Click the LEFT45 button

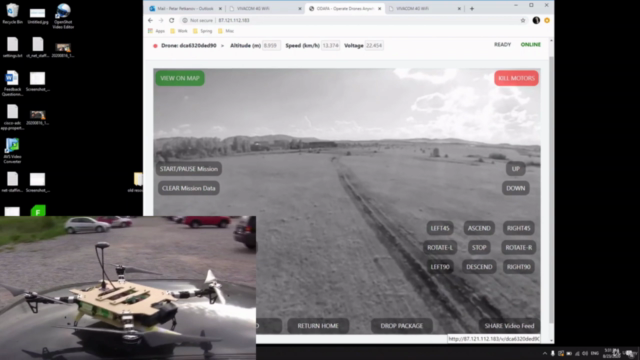[440, 228]
